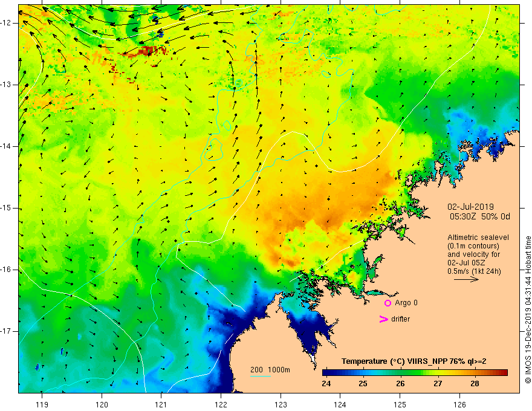Click the '02-Jul 05Z' text line
Screen dimensions: 532x411
click(466, 263)
